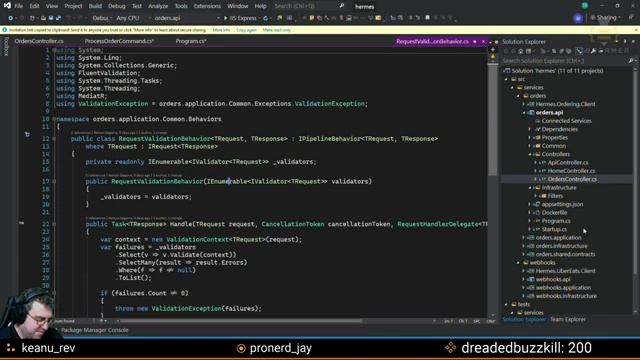Open the Tools menu
This screenshot has height=360, width=640.
(x=181, y=6)
